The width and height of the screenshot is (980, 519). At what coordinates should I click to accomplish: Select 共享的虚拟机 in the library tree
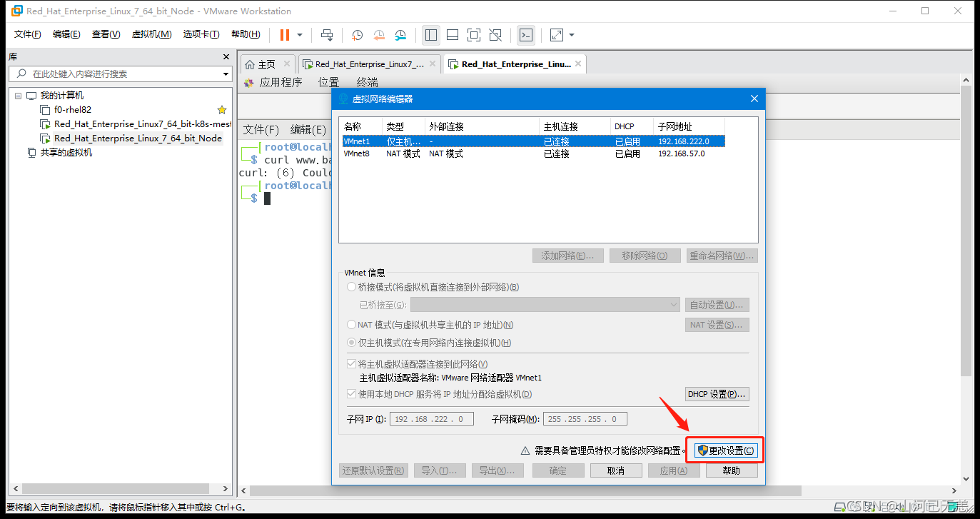[66, 153]
